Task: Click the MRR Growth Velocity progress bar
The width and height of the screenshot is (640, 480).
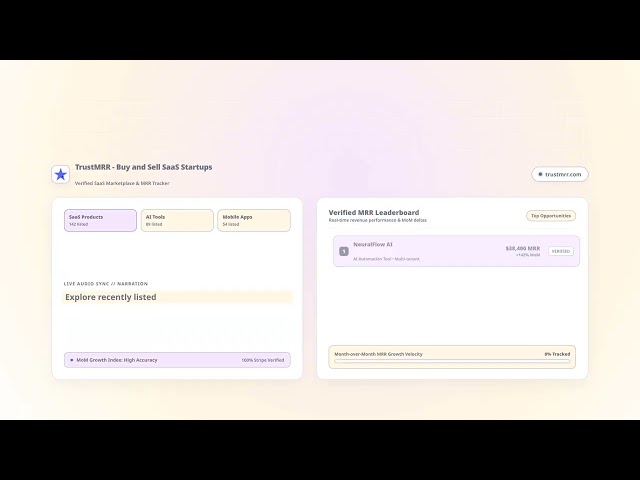Action: [x=452, y=361]
